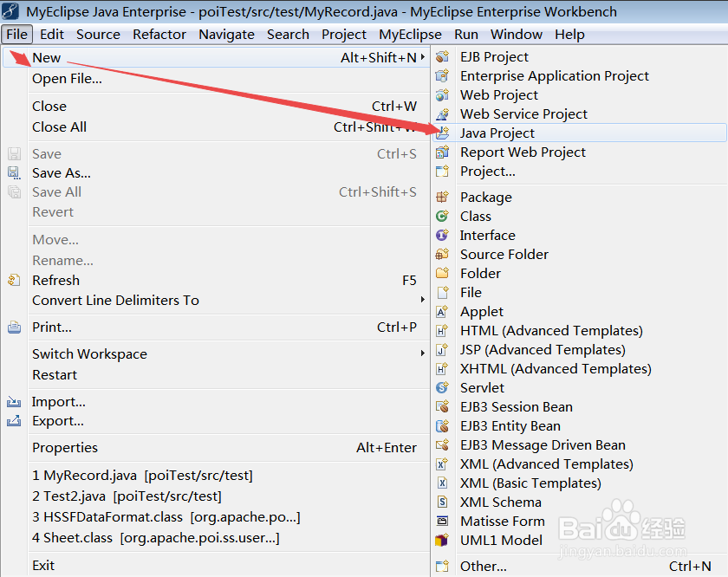
Task: Click the Java Project icon
Action: point(443,133)
